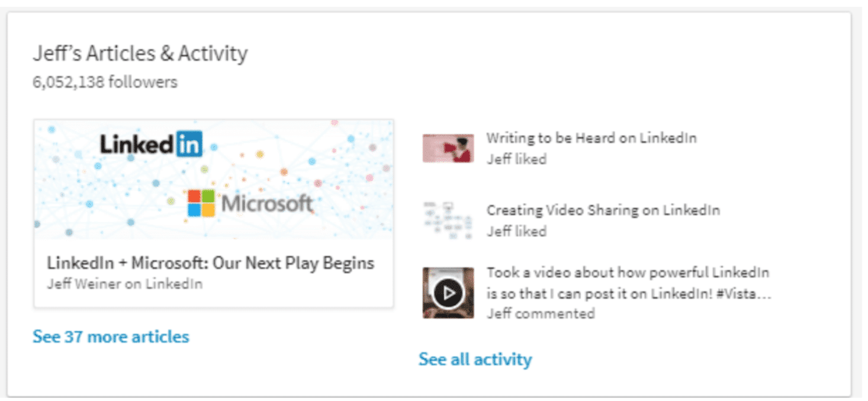Click the Microsoft logo in the article banner
The image size is (868, 401).
250,203
